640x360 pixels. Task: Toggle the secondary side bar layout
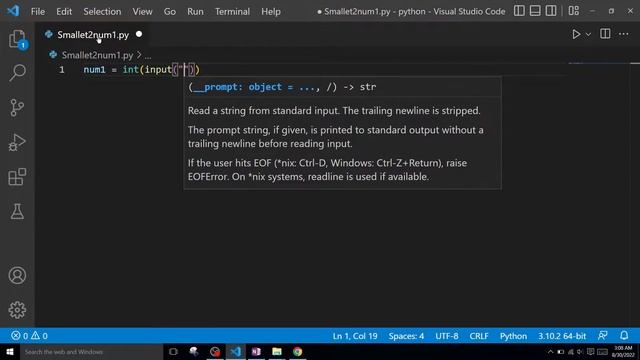(x=551, y=11)
